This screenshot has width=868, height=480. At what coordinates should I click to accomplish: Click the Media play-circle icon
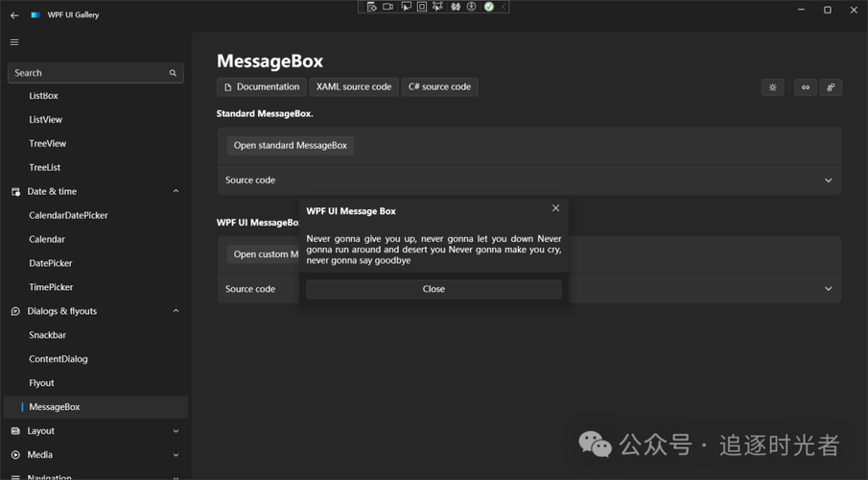click(x=15, y=454)
